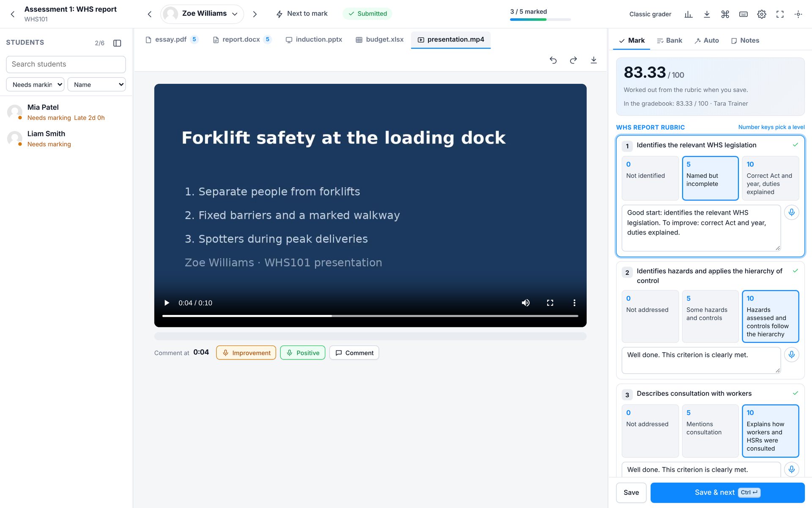Select level 10 Explains how workers consulted
The height and width of the screenshot is (508, 812).
[x=770, y=431]
